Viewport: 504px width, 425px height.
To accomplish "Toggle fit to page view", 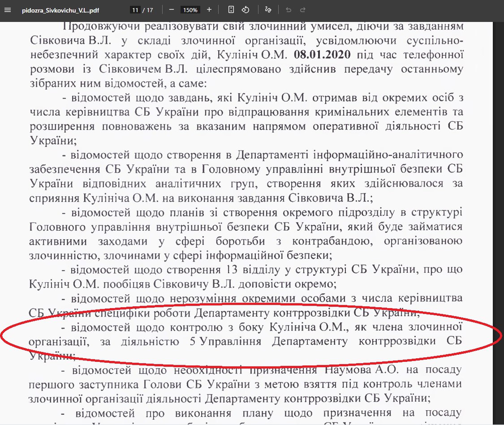I will 231,9.
